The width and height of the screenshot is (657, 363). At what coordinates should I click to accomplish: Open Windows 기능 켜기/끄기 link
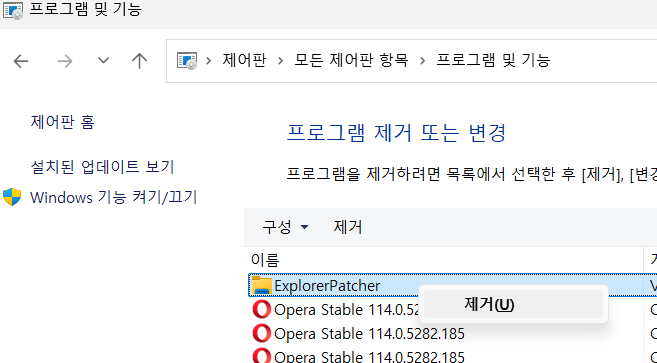(x=114, y=197)
